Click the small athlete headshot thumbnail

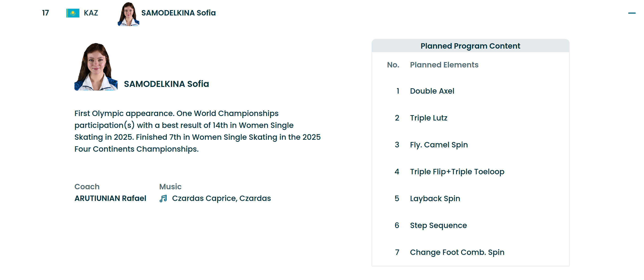coord(128,14)
